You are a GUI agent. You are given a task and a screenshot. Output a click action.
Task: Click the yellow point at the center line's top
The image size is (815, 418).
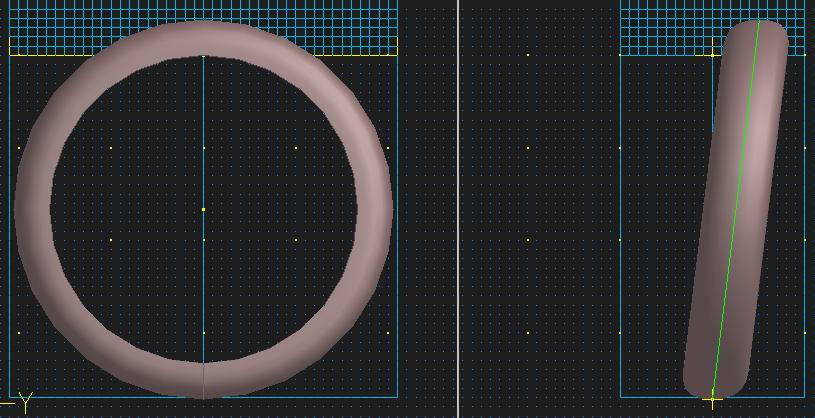pos(203,56)
